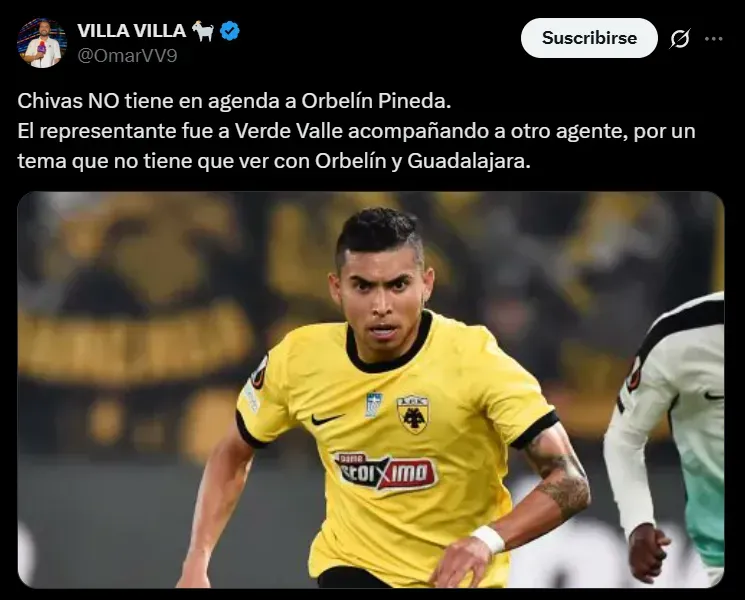Click the Nike swoosh on yellow jersey
This screenshot has height=600, width=745.
[327, 419]
